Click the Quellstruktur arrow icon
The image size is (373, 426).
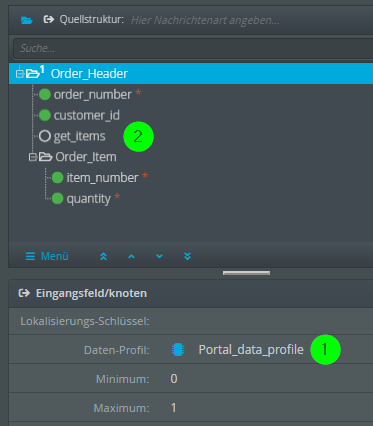pyautogui.click(x=49, y=20)
